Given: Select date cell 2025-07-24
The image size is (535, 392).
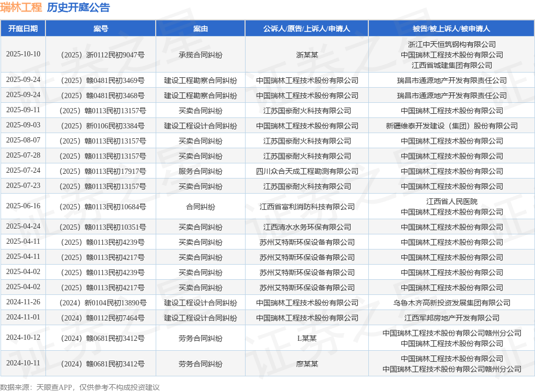Looking at the screenshot, I should [x=23, y=171].
